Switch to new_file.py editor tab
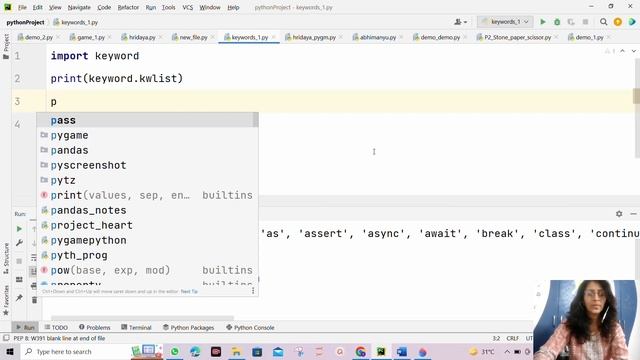 [193, 37]
